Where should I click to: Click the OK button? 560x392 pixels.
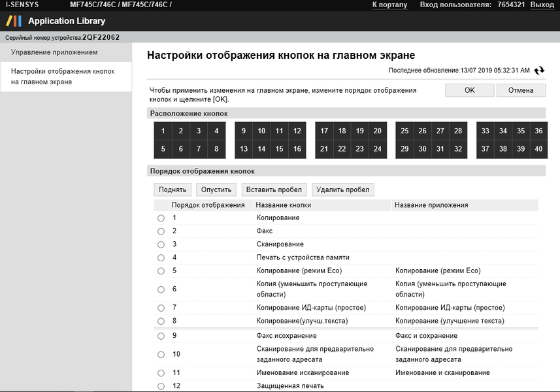coord(469,90)
